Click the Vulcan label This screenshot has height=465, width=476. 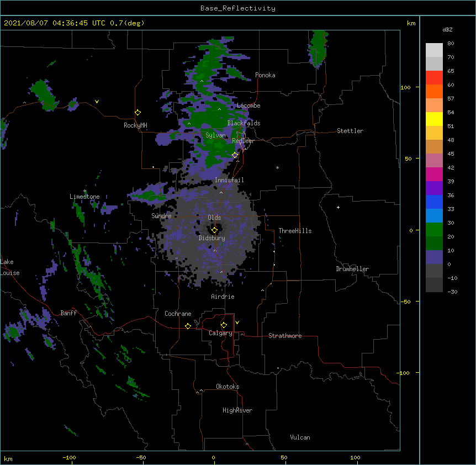pyautogui.click(x=300, y=437)
